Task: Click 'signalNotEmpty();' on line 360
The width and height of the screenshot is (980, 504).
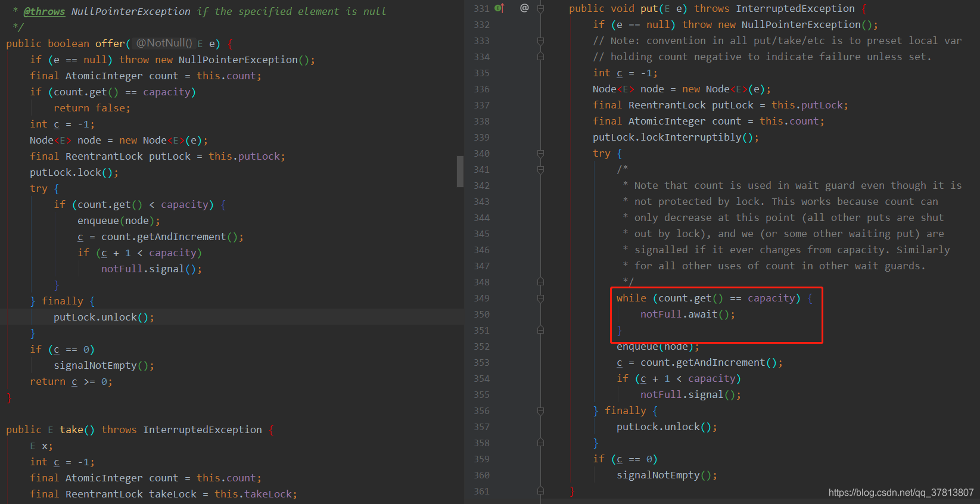Action: tap(667, 475)
